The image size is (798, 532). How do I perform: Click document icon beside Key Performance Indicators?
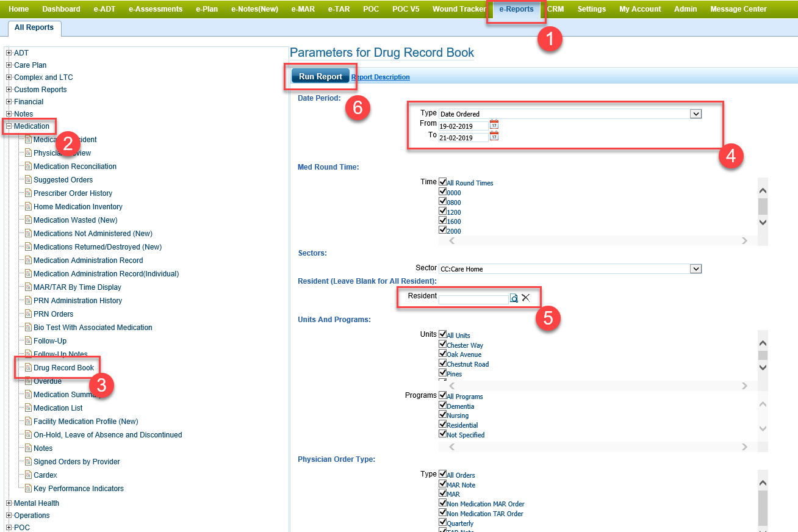(x=28, y=488)
